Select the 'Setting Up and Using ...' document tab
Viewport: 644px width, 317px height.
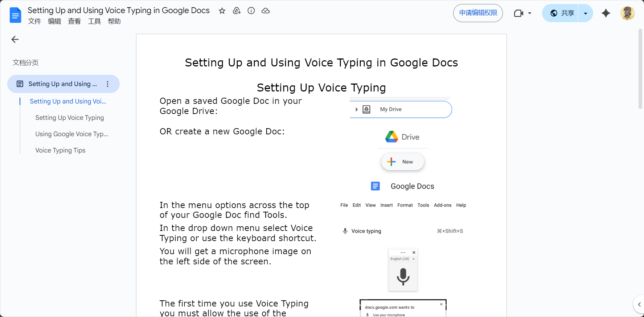(63, 84)
